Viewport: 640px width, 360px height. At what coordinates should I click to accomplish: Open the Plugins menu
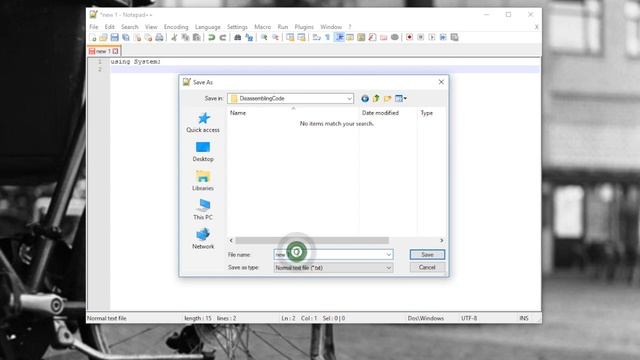point(304,27)
